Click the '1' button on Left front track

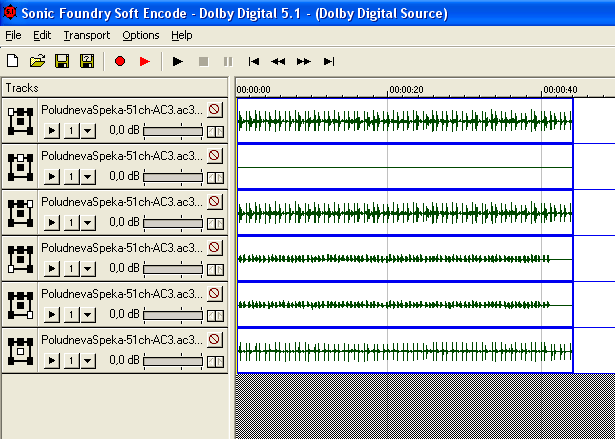coord(71,131)
